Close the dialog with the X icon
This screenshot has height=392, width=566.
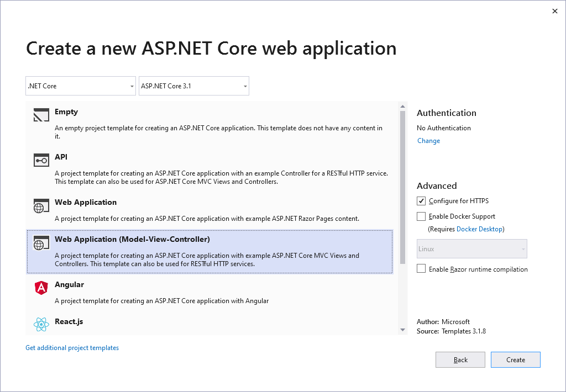click(x=555, y=11)
